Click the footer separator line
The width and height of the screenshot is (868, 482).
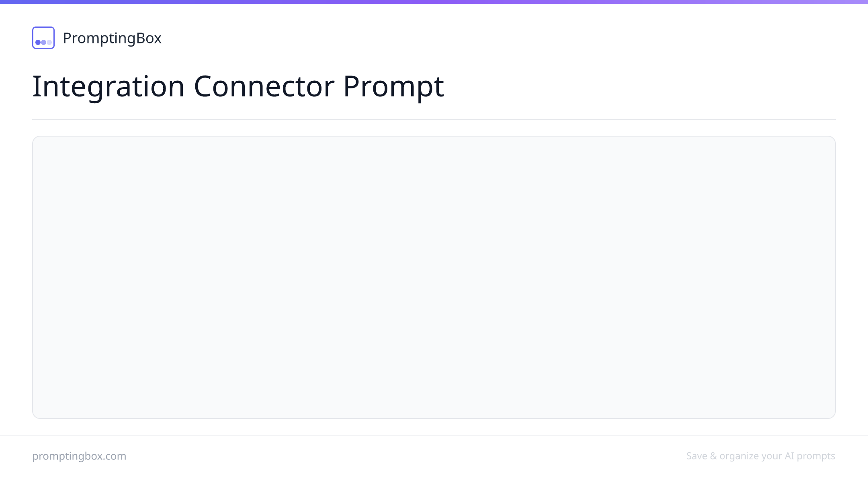click(x=434, y=435)
